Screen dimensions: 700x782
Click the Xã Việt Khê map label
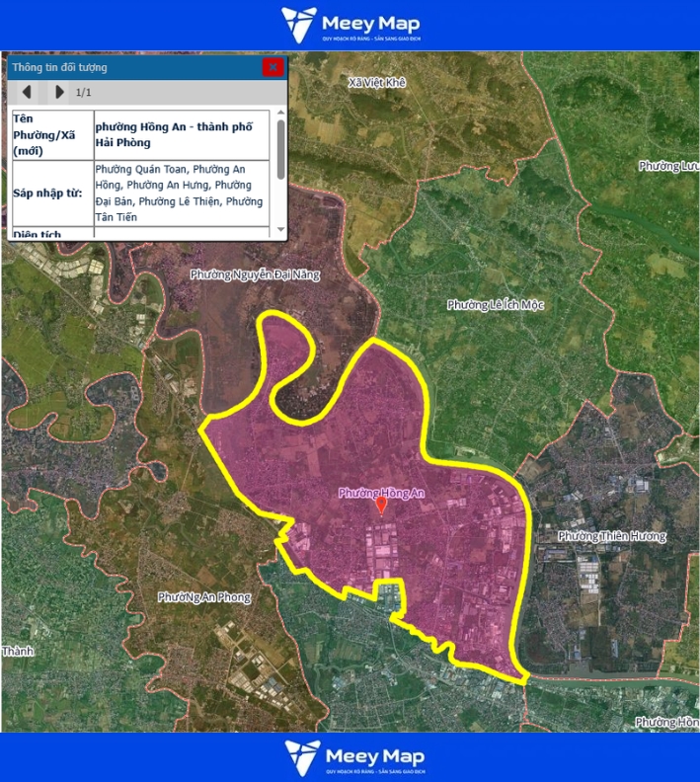(376, 83)
